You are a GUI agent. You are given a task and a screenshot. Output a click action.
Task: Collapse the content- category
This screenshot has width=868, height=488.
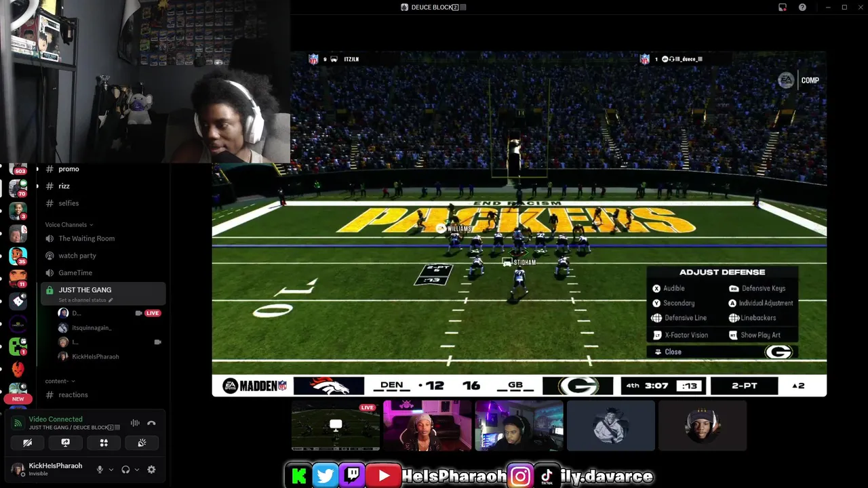point(60,381)
